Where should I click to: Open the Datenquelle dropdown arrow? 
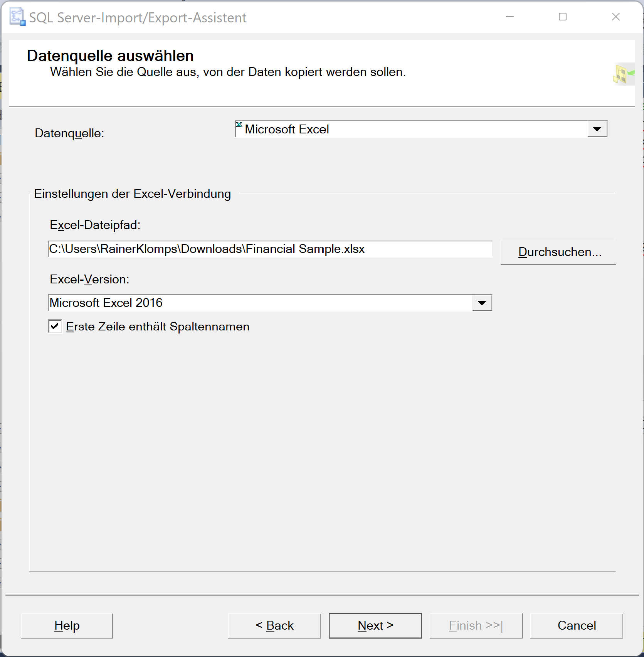(597, 129)
